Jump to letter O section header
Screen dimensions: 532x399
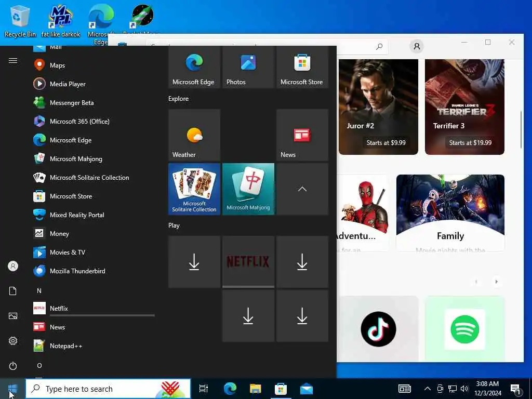point(39,365)
